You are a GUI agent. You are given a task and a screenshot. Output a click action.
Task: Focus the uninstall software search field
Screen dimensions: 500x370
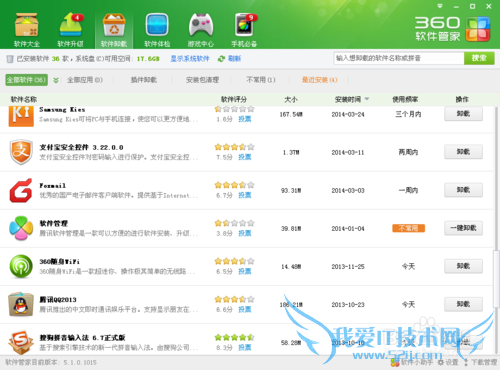399,58
